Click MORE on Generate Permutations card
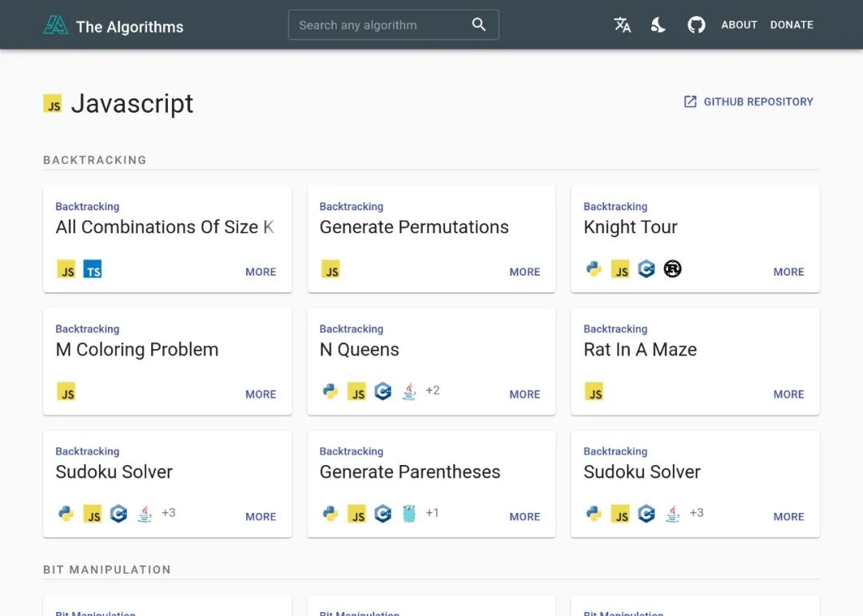This screenshot has height=616, width=863. 524,272
